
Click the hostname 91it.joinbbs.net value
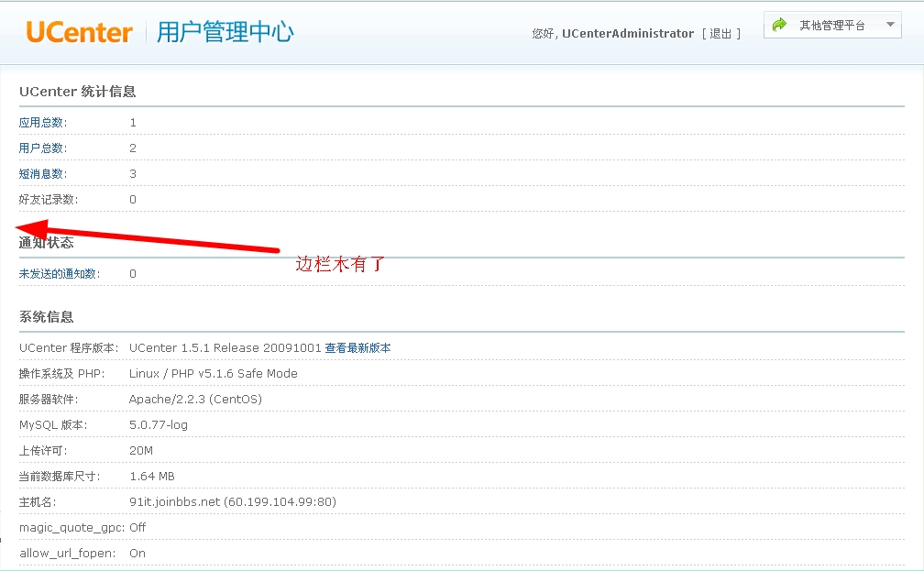[x=233, y=502]
